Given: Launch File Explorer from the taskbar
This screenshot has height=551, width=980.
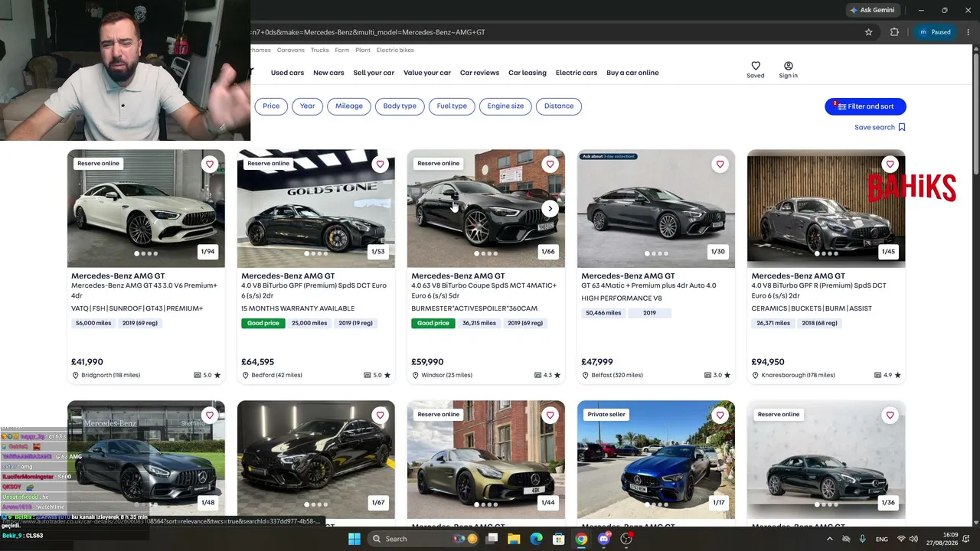Looking at the screenshot, I should 514,539.
